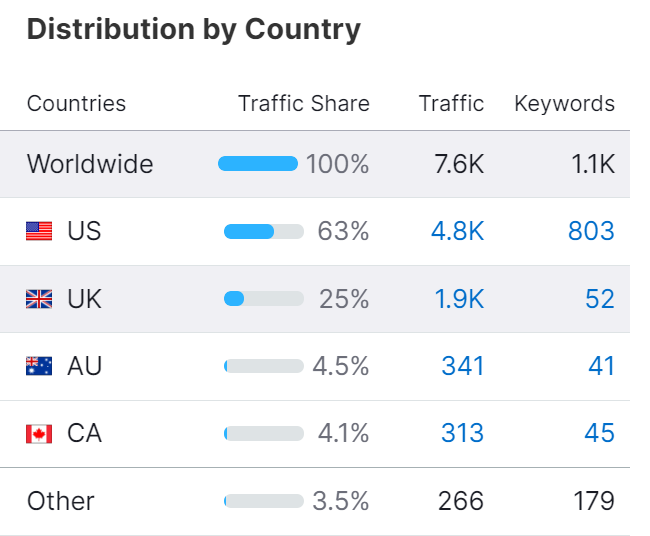Open US traffic value 4.8K
650x536 pixels.
click(457, 232)
